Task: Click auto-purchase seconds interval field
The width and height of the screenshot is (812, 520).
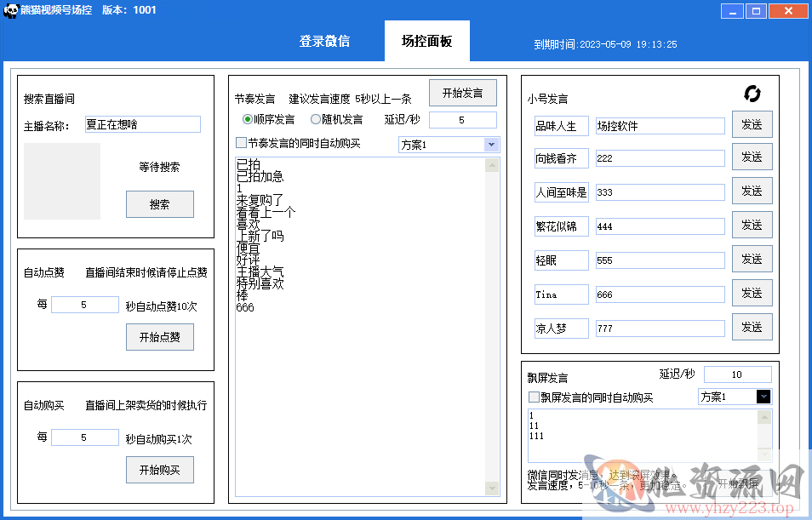Action: tap(85, 437)
